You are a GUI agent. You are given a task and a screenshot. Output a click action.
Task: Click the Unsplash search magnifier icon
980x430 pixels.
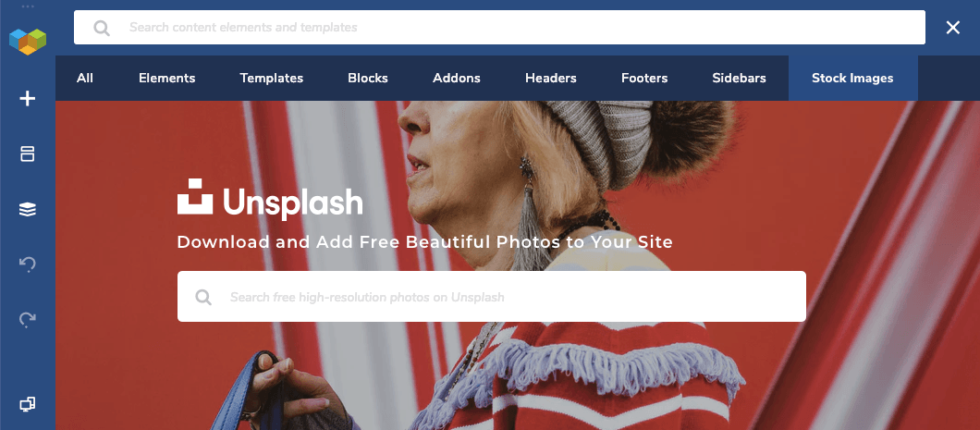[x=203, y=297]
